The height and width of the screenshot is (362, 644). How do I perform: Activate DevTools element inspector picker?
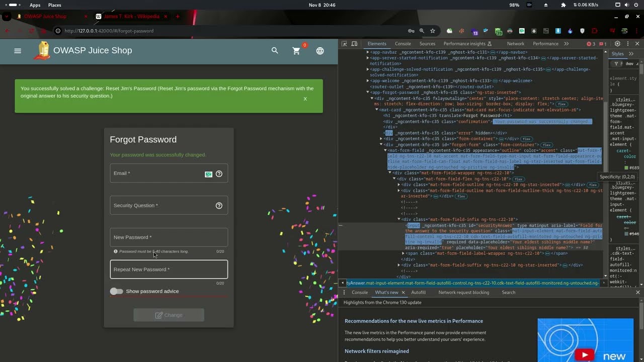click(344, 44)
